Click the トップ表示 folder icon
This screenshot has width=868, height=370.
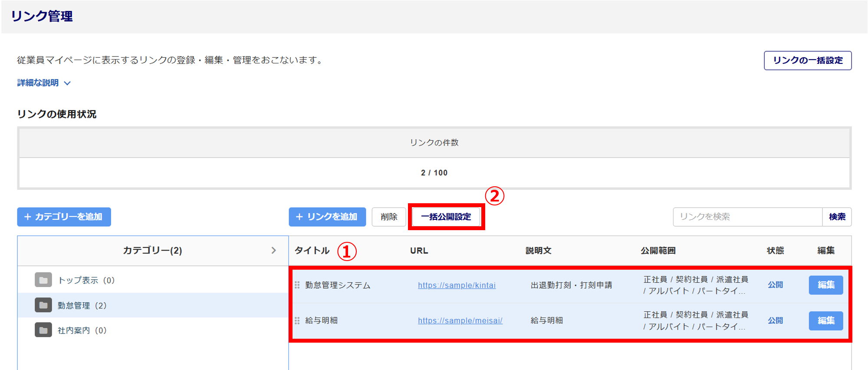43,280
